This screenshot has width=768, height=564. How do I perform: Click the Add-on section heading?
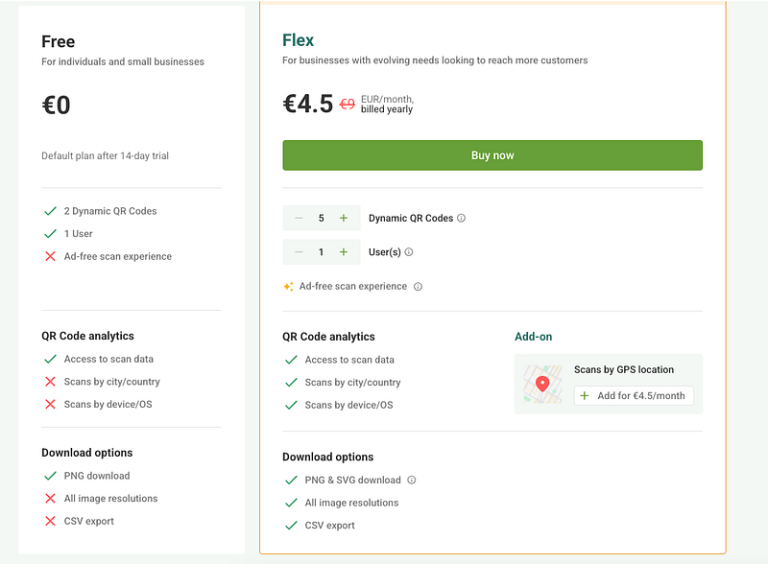(533, 336)
